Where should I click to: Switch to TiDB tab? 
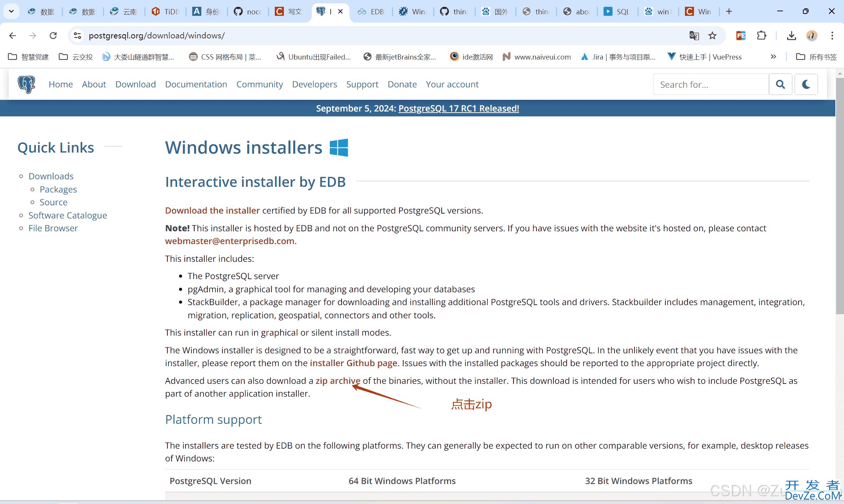[x=165, y=11]
